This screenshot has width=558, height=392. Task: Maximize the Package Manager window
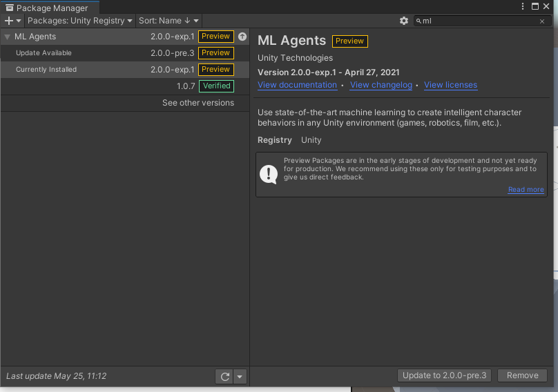tap(535, 6)
